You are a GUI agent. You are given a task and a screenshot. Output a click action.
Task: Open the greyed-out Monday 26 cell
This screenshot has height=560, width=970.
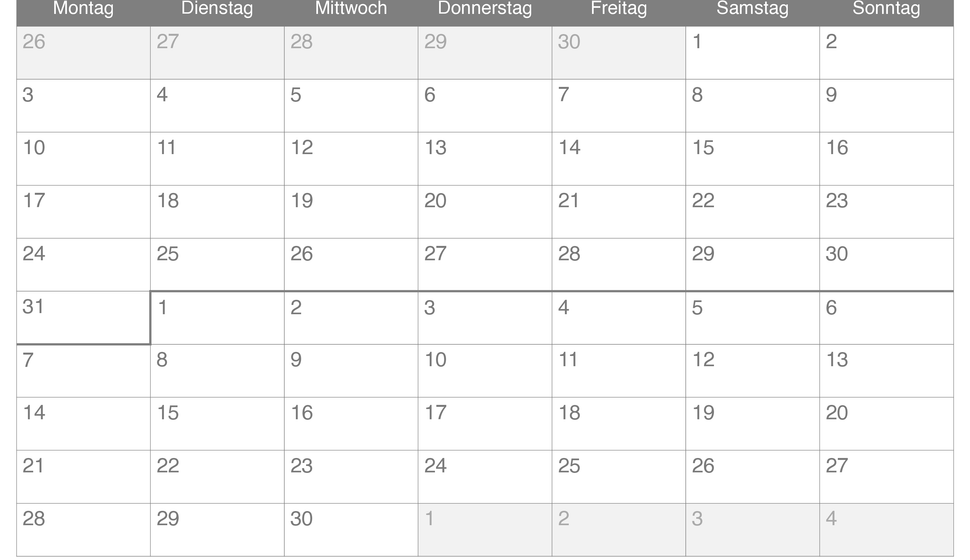(84, 53)
